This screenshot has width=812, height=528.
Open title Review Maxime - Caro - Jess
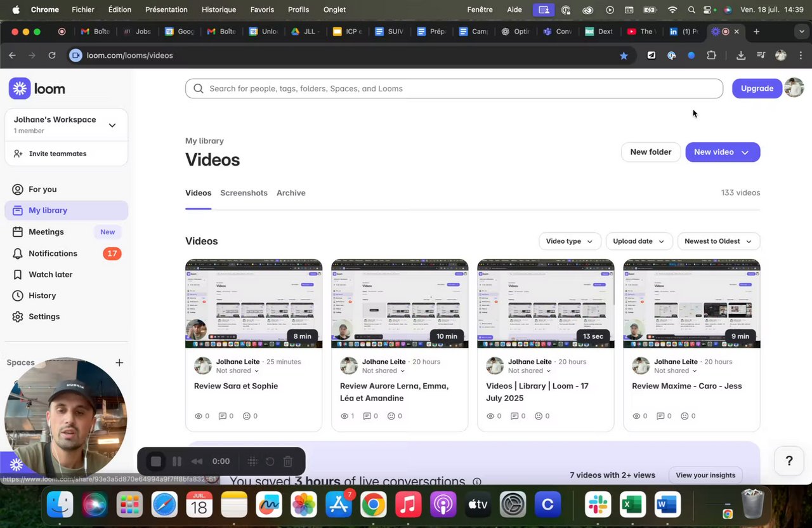687,386
